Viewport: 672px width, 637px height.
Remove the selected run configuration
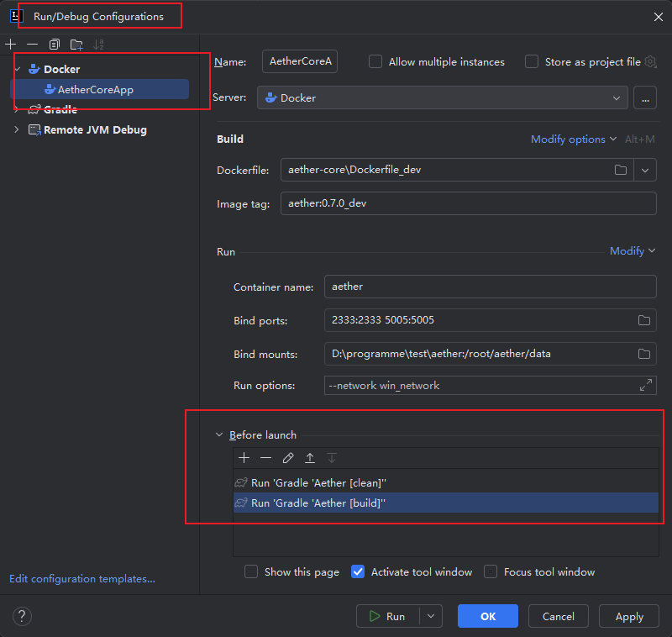click(32, 45)
